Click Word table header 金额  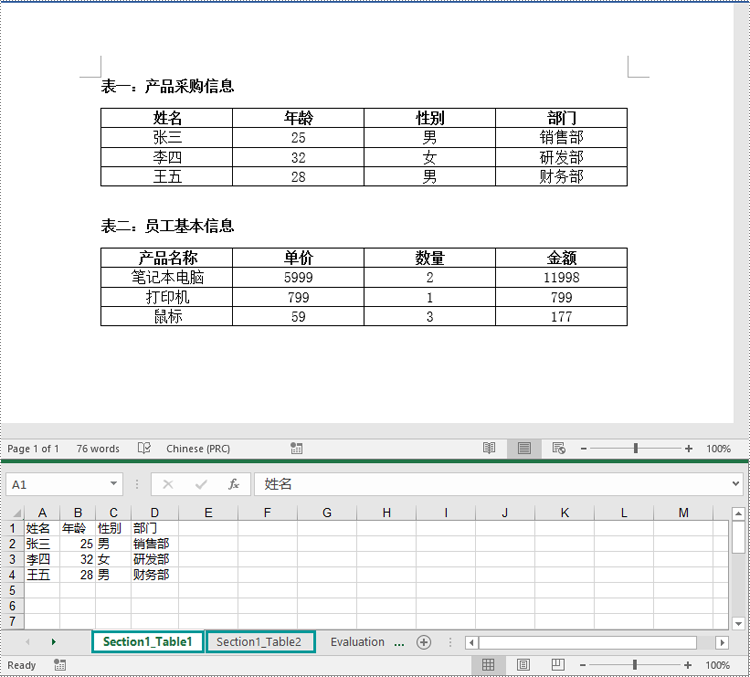tap(561, 258)
